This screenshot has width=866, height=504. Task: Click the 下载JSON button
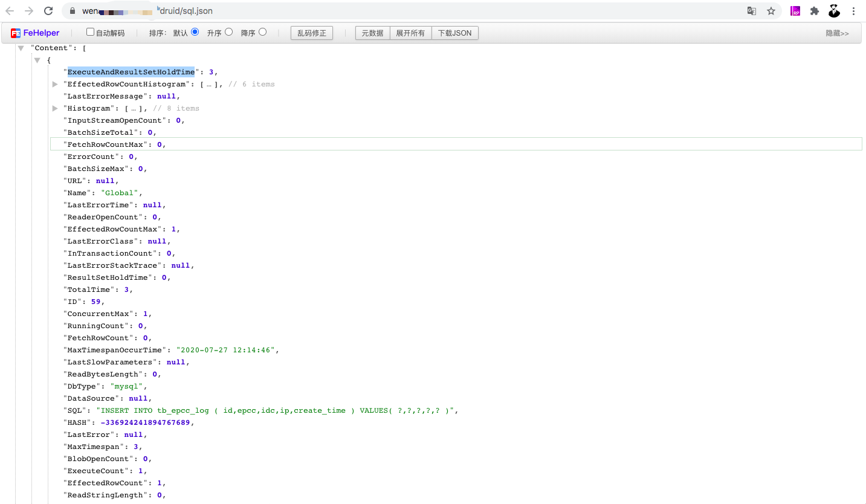tap(455, 33)
